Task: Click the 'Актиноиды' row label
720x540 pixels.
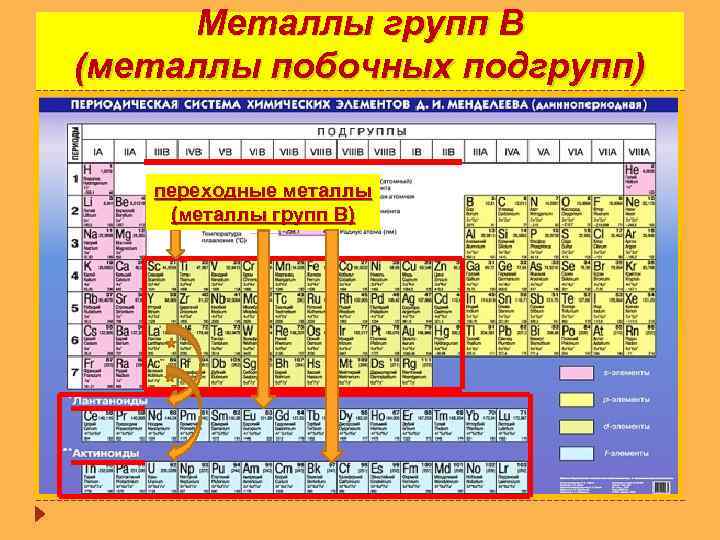Action: pos(106,453)
